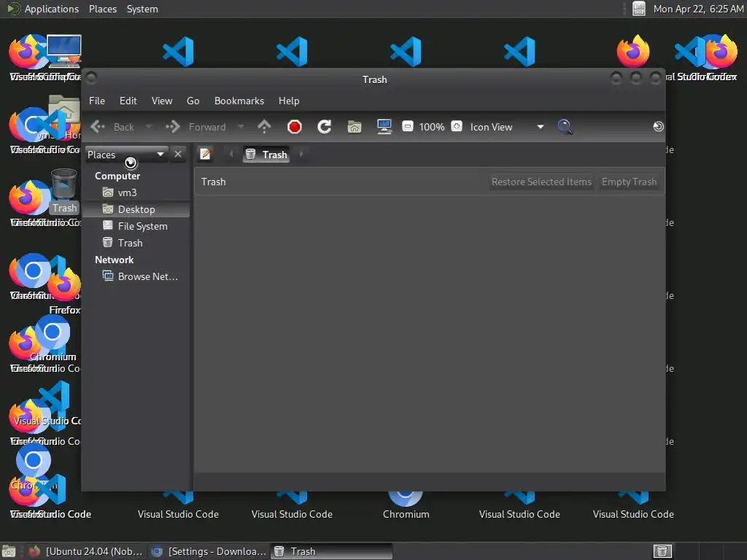Go Forward using the toolbar arrow
This screenshot has width=747, height=560.
click(196, 127)
